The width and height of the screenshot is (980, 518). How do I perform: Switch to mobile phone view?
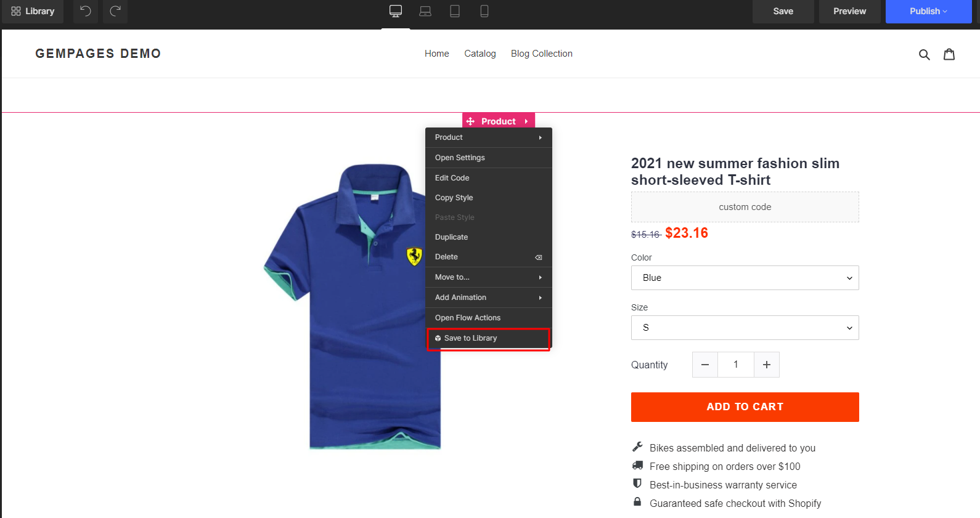tap(484, 11)
